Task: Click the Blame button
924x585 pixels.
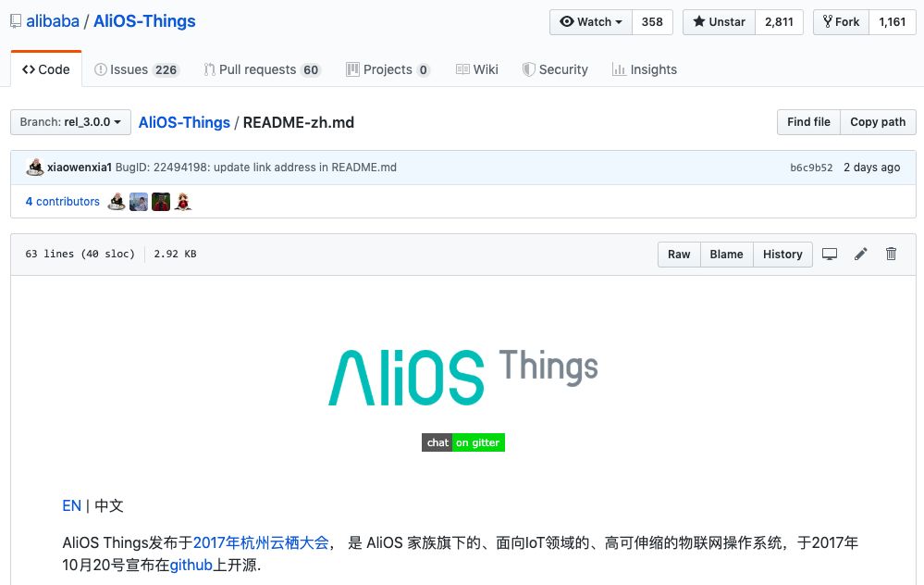Action: tap(727, 255)
